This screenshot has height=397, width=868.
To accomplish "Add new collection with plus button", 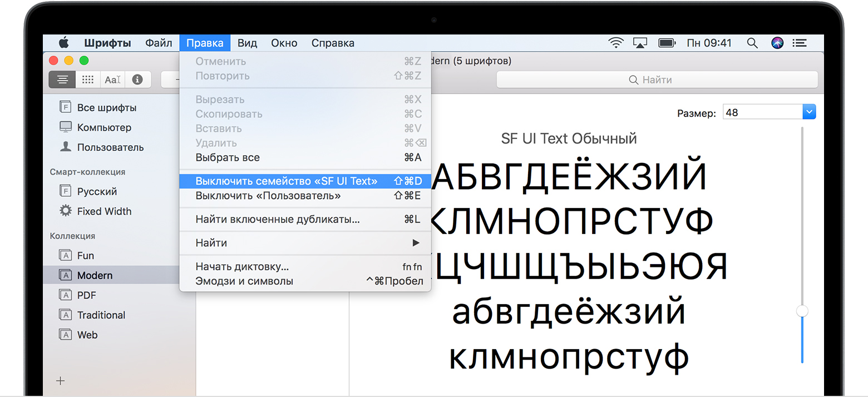I will [x=61, y=381].
